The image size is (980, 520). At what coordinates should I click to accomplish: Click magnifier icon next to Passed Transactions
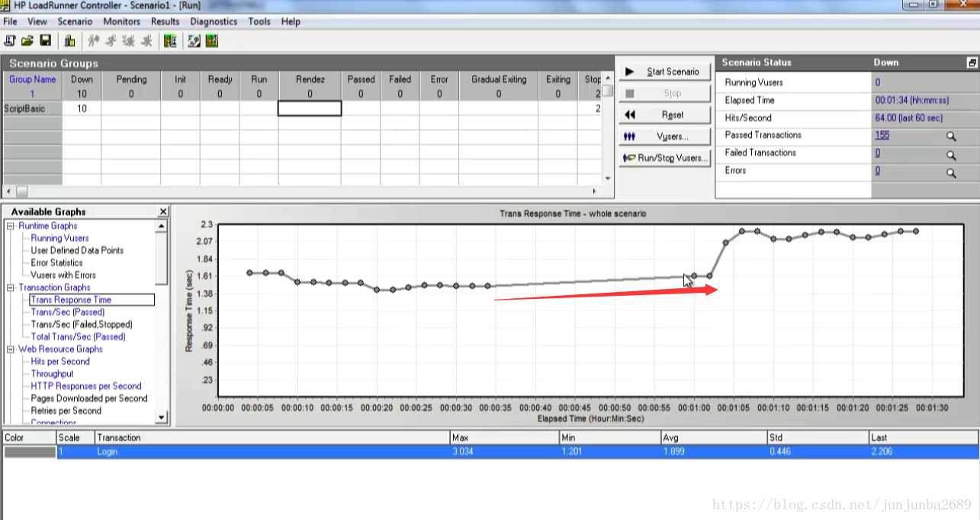click(x=951, y=136)
